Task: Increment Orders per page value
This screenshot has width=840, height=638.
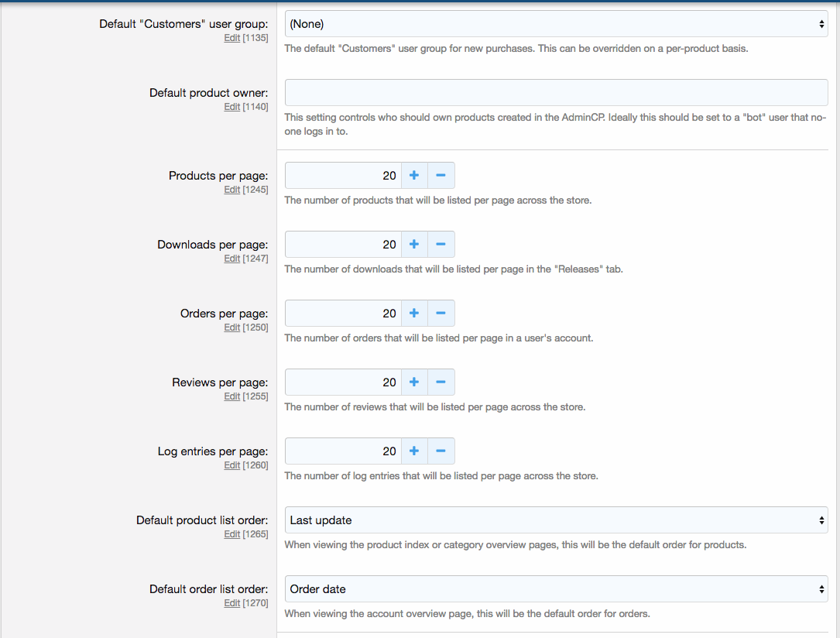Action: pyautogui.click(x=414, y=314)
